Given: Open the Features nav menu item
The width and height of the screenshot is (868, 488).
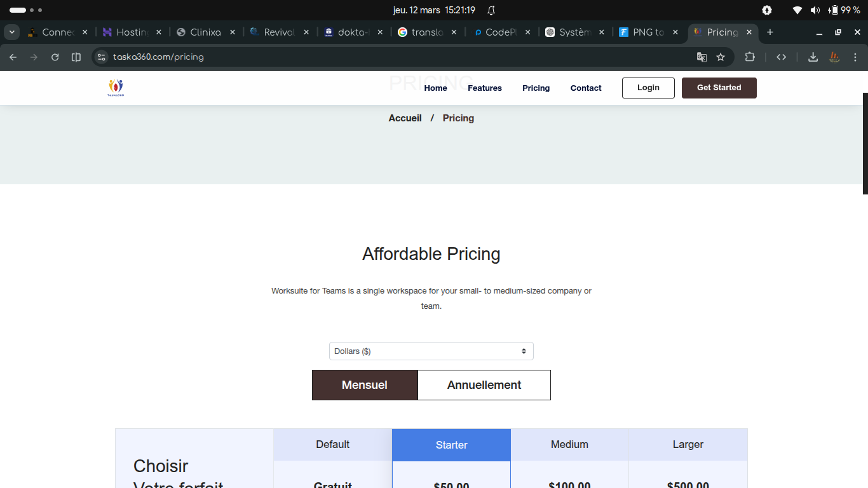Looking at the screenshot, I should point(484,88).
